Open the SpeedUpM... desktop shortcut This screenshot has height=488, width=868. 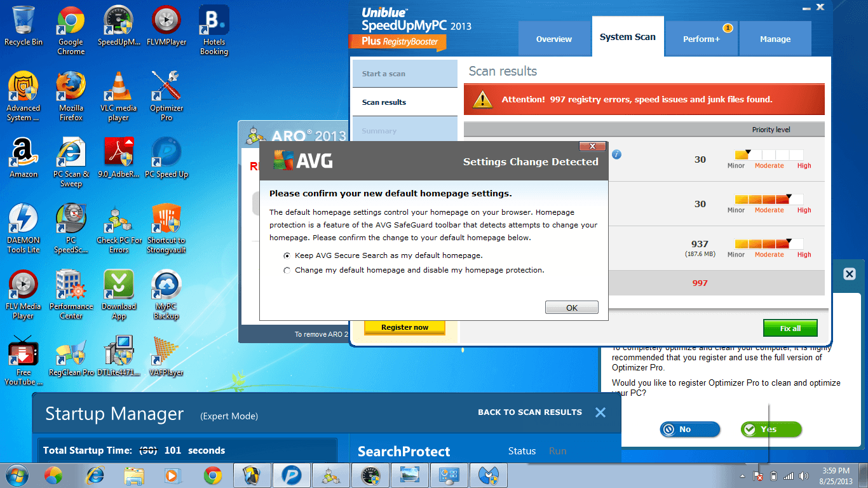pos(118,27)
